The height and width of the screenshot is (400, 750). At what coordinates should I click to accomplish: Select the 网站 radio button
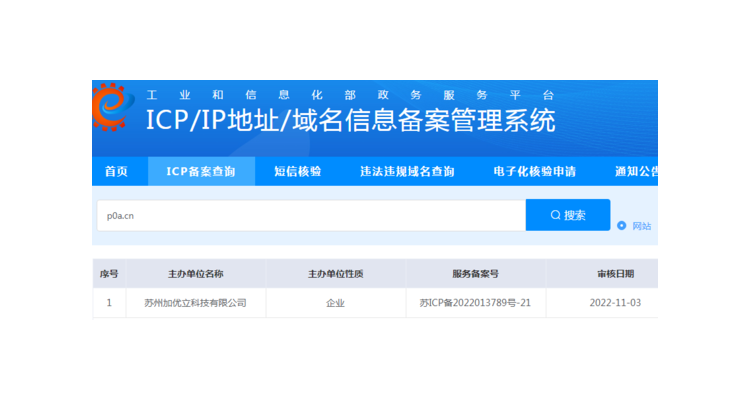pyautogui.click(x=621, y=226)
